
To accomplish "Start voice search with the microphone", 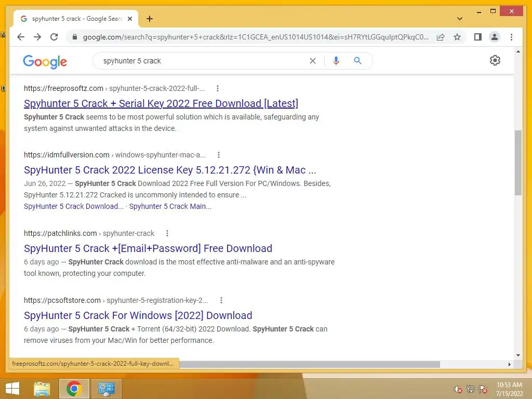I will pyautogui.click(x=336, y=61).
